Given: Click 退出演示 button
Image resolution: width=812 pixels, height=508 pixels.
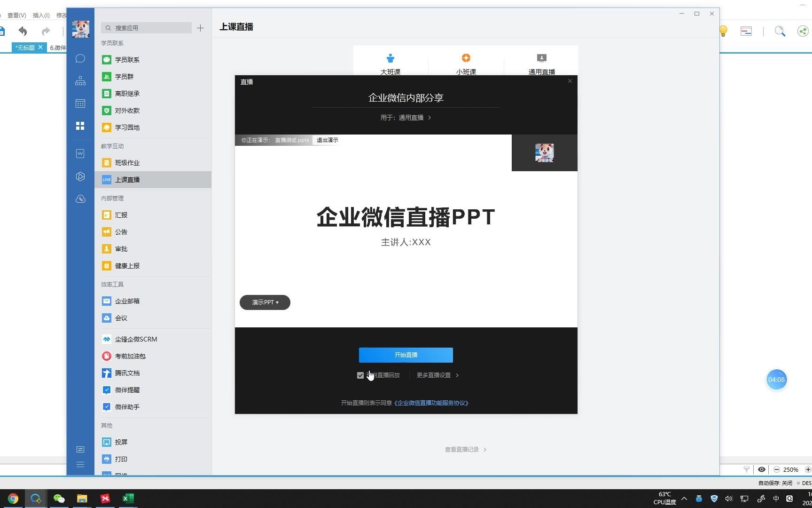Looking at the screenshot, I should click(328, 140).
